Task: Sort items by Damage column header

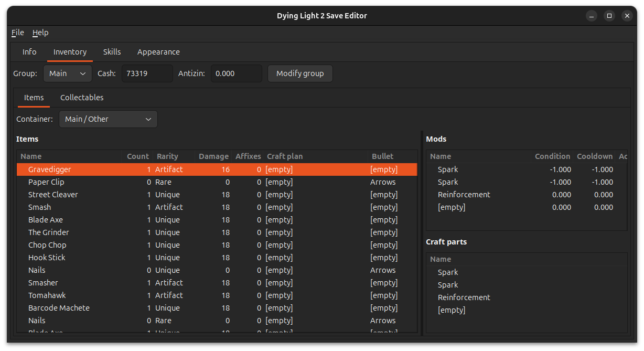Action: [213, 156]
